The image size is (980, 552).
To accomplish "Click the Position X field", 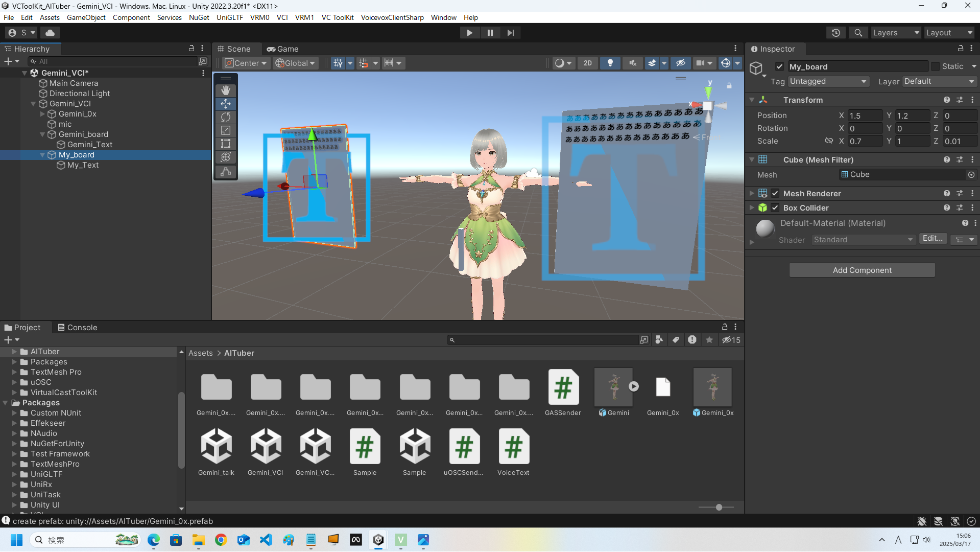I will (x=865, y=116).
